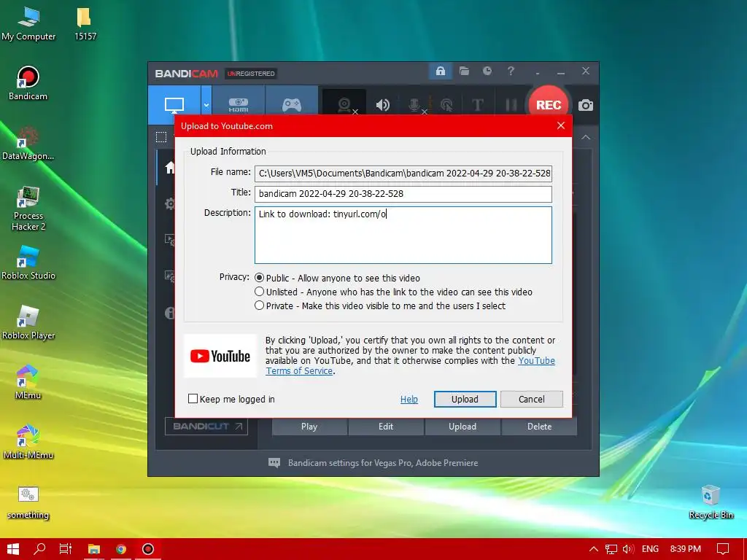
Task: Take a screenshot with camera icon
Action: click(586, 105)
